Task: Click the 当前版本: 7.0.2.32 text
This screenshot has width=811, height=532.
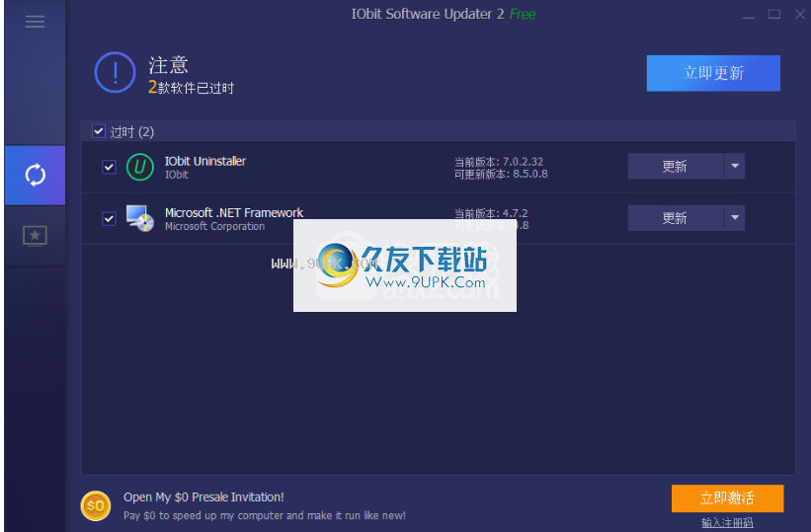Action: click(499, 162)
